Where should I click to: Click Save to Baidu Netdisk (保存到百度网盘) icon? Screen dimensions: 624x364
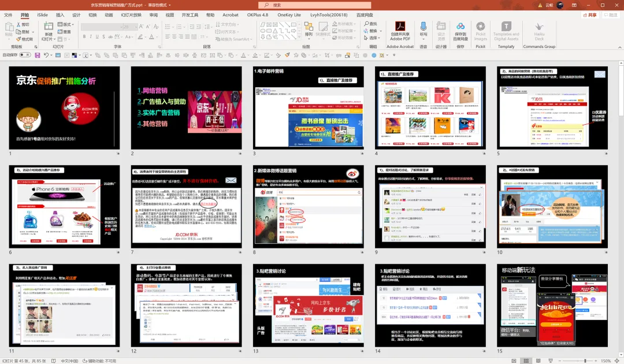pyautogui.click(x=460, y=26)
